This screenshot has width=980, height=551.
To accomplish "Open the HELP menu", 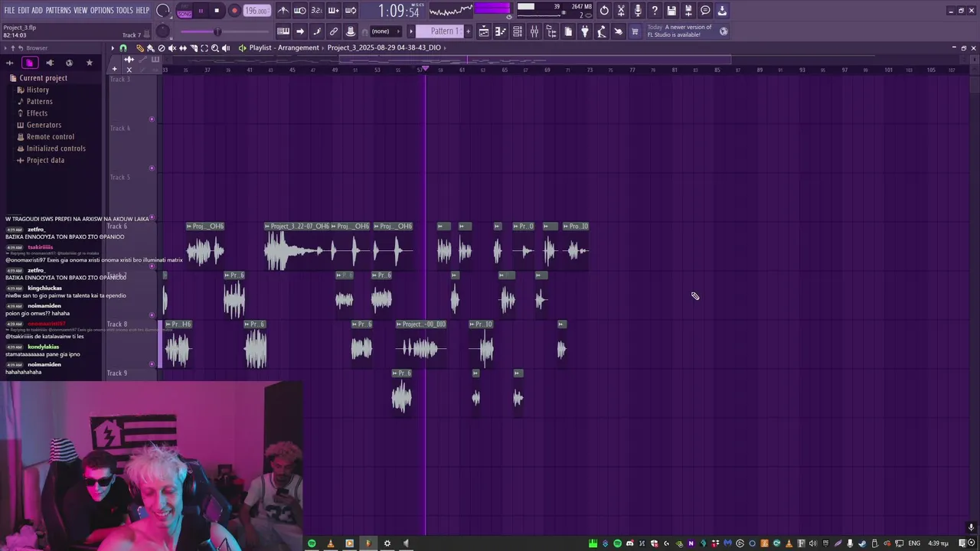I will tap(142, 10).
